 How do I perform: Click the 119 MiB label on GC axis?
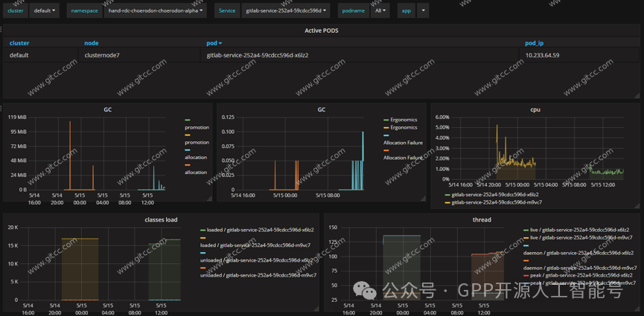point(17,117)
